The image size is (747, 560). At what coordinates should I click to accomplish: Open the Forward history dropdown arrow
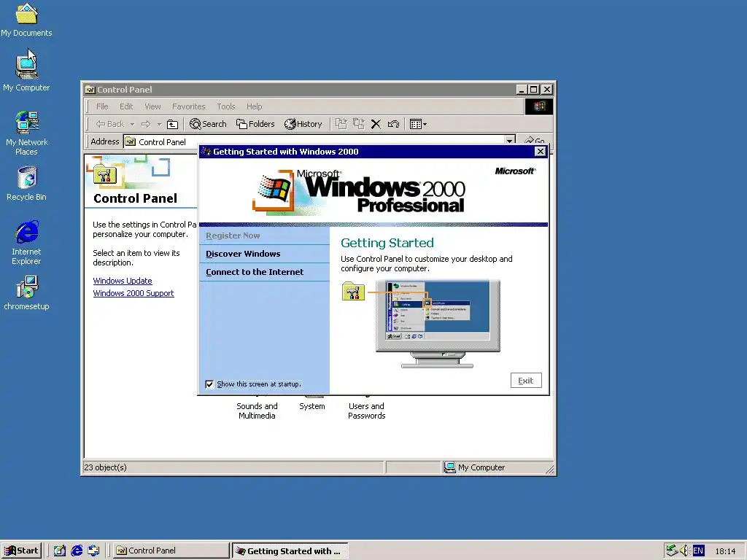click(159, 124)
